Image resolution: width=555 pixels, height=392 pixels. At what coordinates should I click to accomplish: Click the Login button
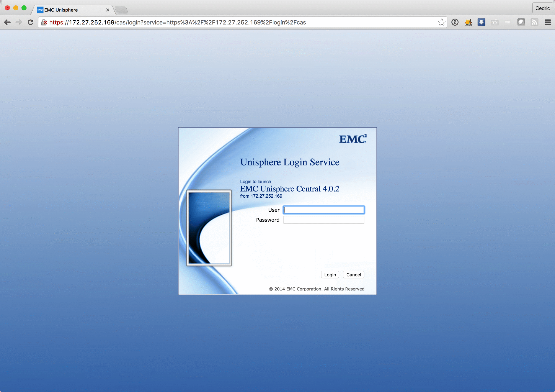coord(330,274)
